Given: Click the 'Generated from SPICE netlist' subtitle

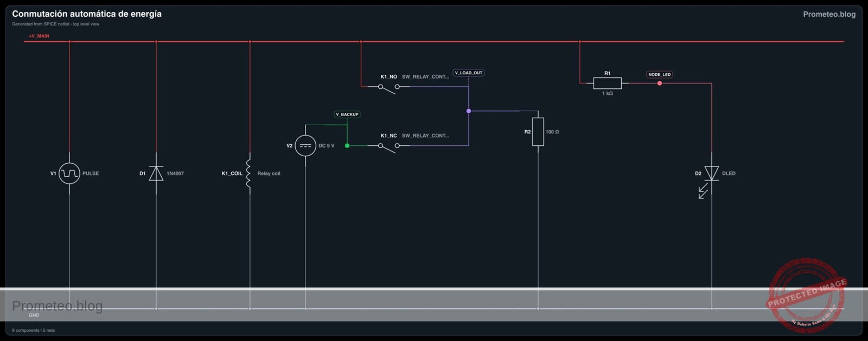Looking at the screenshot, I should pyautogui.click(x=56, y=24).
